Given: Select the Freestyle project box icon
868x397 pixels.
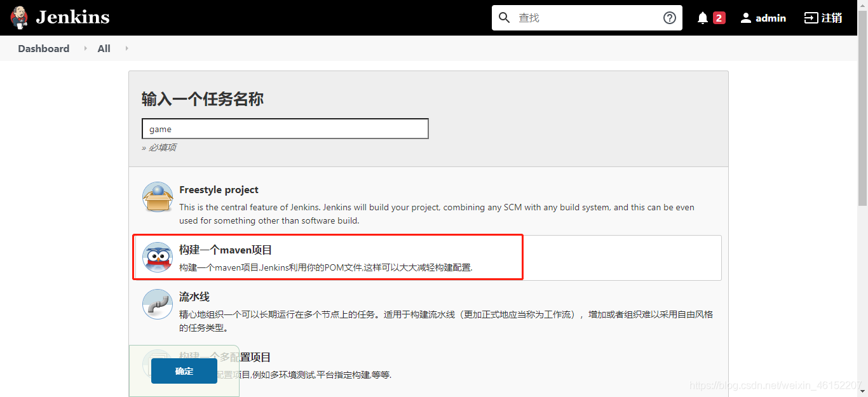Looking at the screenshot, I should click(x=158, y=197).
